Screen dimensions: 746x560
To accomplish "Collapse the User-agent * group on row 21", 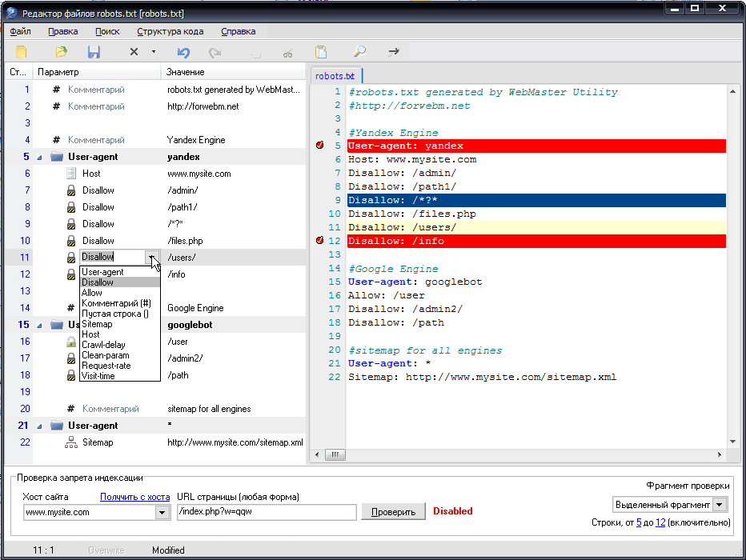I will [x=40, y=426].
